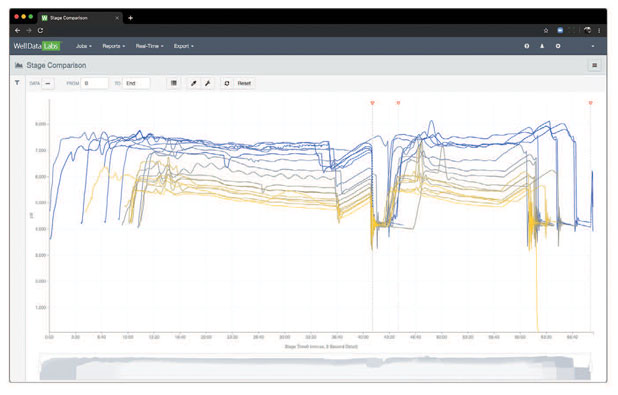The image size is (618, 395).
Task: Open the Reports dropdown menu
Action: [x=114, y=46]
